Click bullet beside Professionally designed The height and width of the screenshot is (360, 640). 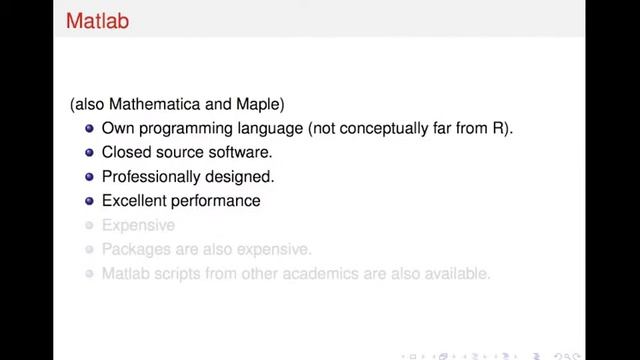tap(89, 177)
